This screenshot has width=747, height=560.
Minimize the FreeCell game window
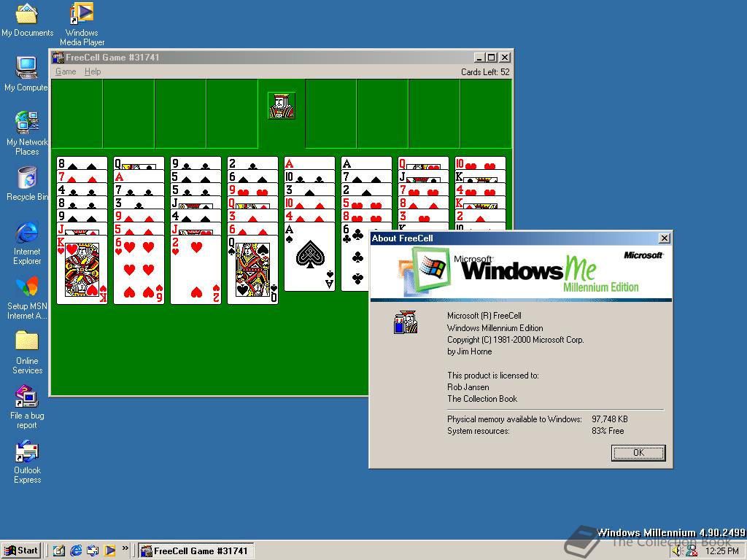point(480,58)
